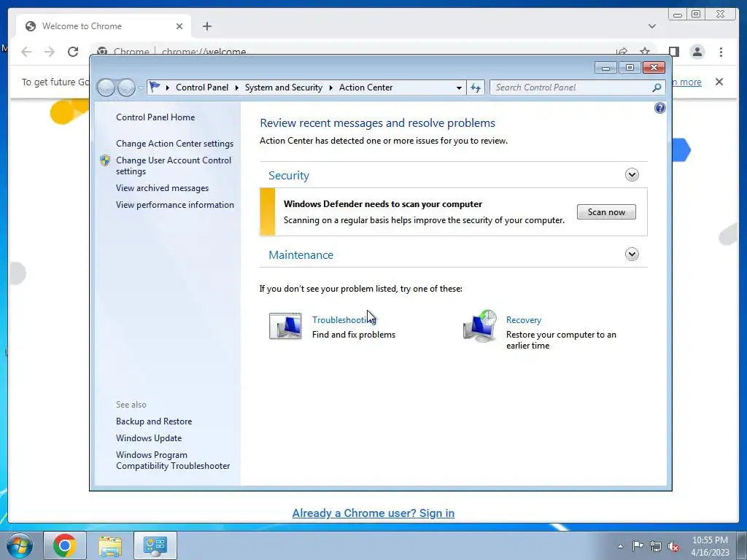Image resolution: width=747 pixels, height=560 pixels.
Task: Open recent pages dropdown next to forward
Action: point(141,88)
